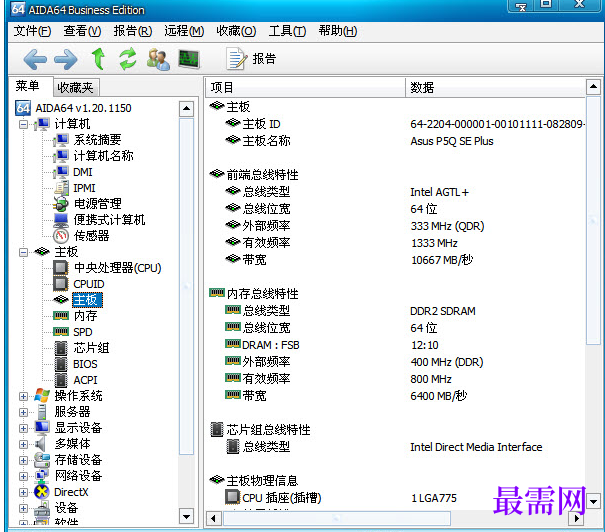The image size is (605, 532).
Task: Open the 文件(F) menu
Action: [x=32, y=31]
